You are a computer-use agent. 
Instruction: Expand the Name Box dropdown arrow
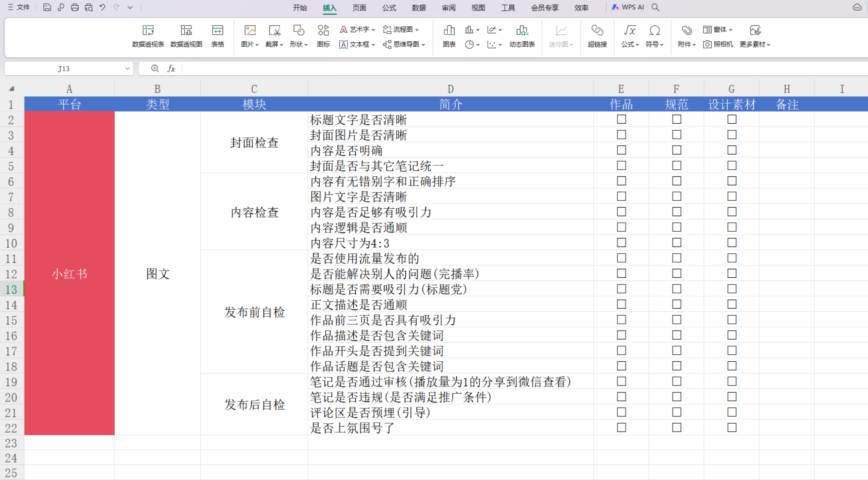127,68
